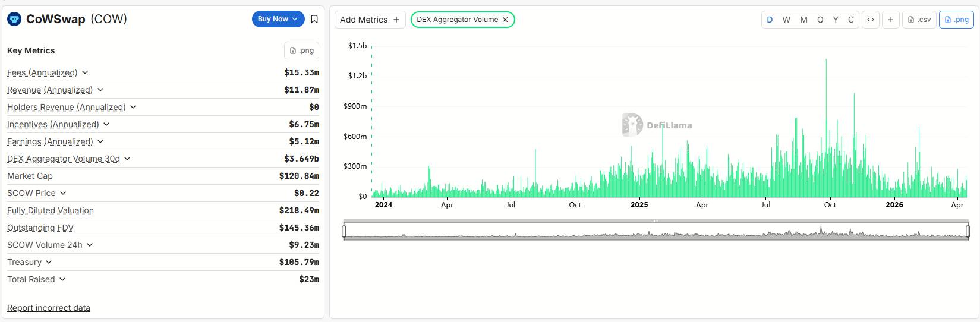This screenshot has height=322, width=980.
Task: Click the left handle of range slider
Action: [x=344, y=231]
